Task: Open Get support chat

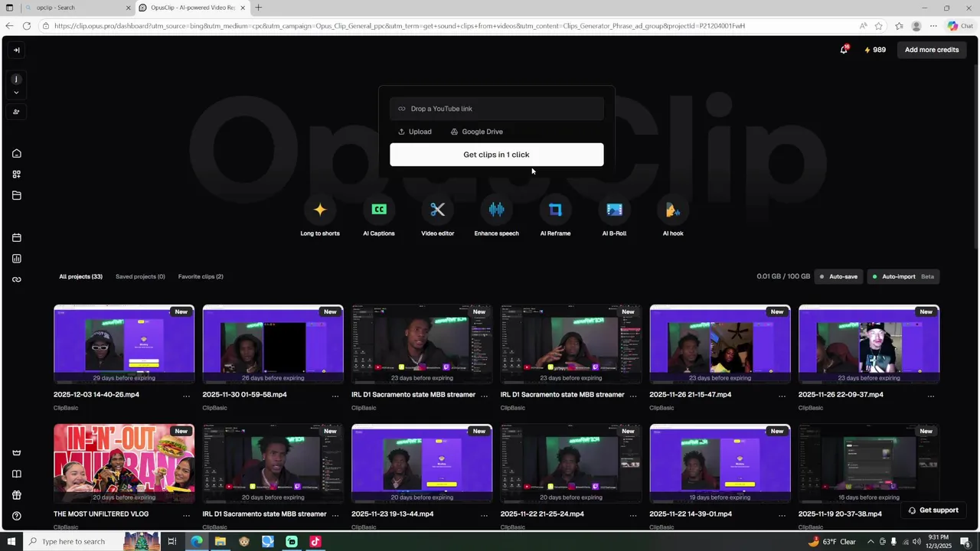Action: pos(933,510)
